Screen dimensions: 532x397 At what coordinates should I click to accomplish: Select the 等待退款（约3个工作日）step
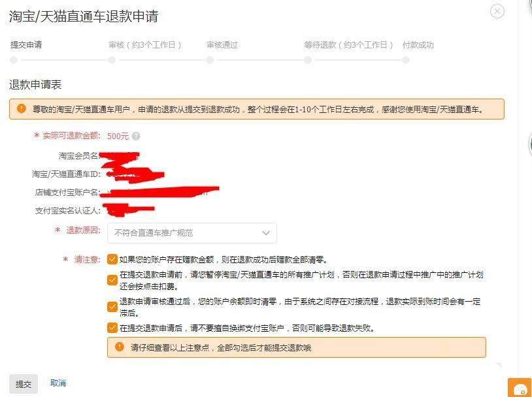tap(348, 45)
